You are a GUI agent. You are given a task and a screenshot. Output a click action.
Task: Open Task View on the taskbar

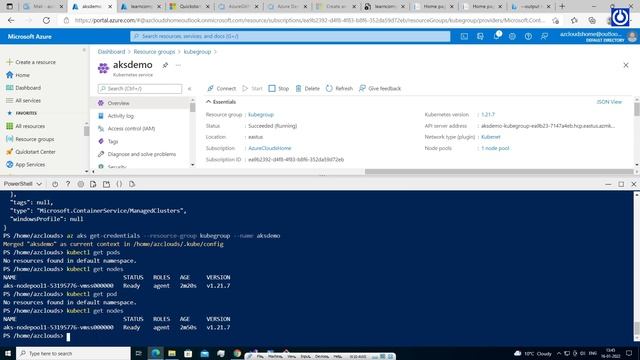138,353
